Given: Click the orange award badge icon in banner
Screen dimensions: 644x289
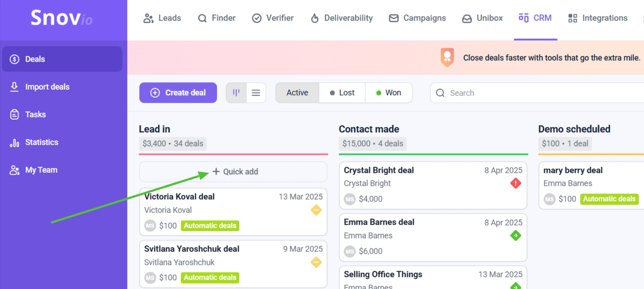Looking at the screenshot, I should [x=447, y=58].
